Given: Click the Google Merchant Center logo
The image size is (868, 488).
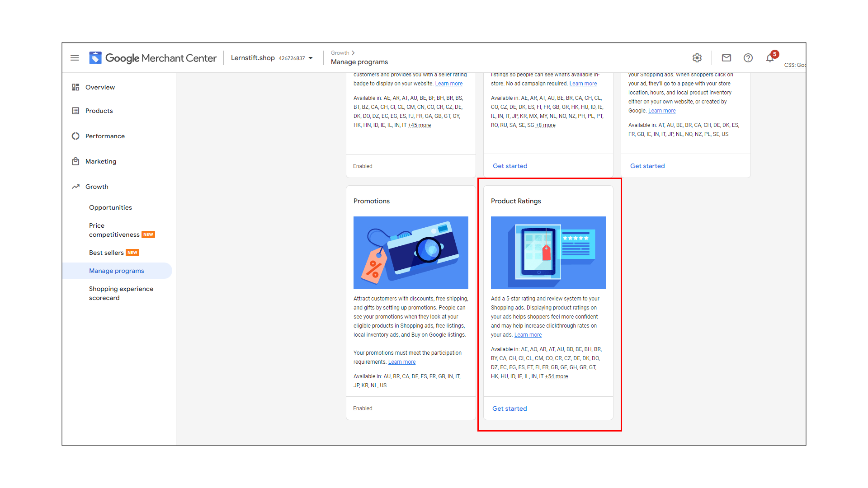Looking at the screenshot, I should point(153,58).
